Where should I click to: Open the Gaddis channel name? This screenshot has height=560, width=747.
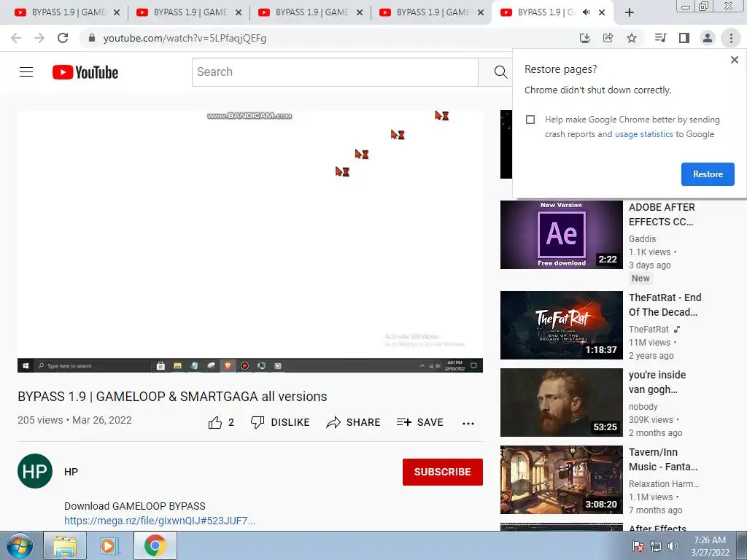[642, 239]
